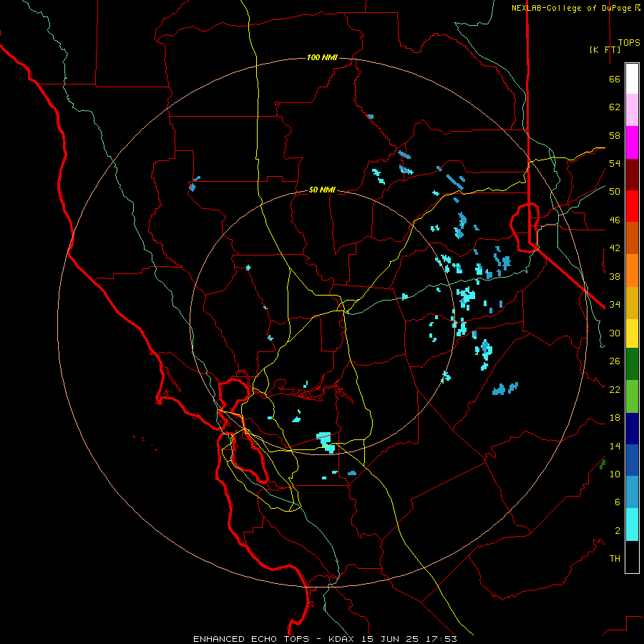Click the '22' legend value

(x=615, y=389)
